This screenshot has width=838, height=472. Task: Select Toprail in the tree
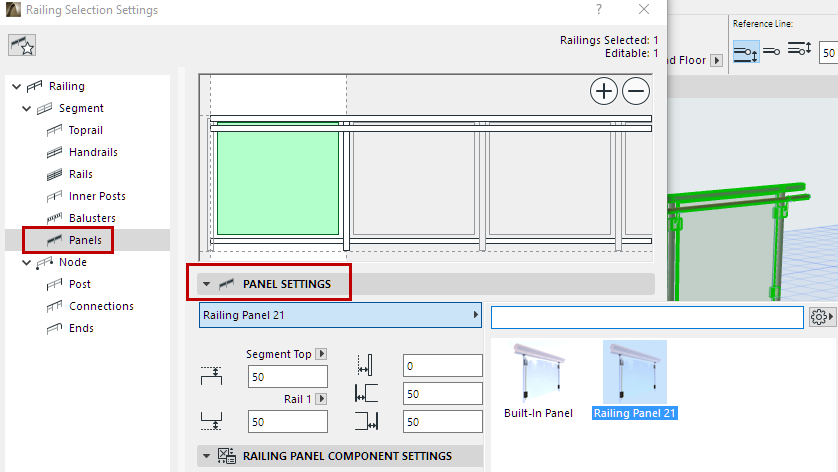(86, 130)
